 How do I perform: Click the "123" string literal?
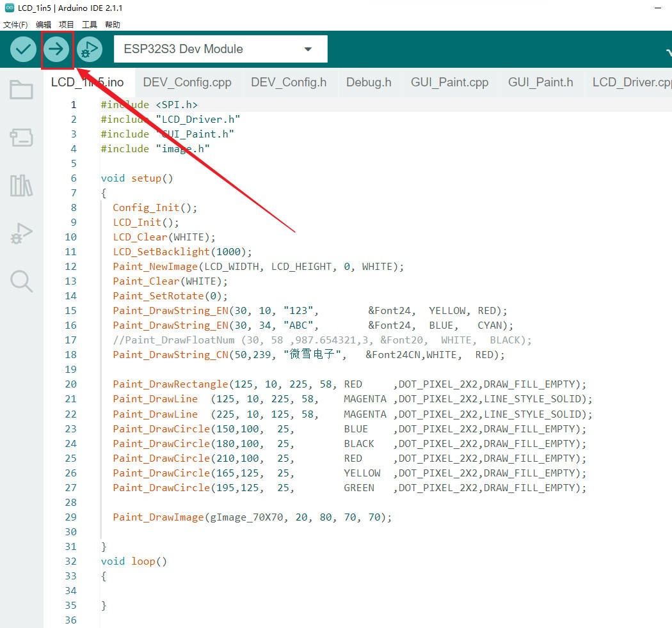[x=298, y=311]
